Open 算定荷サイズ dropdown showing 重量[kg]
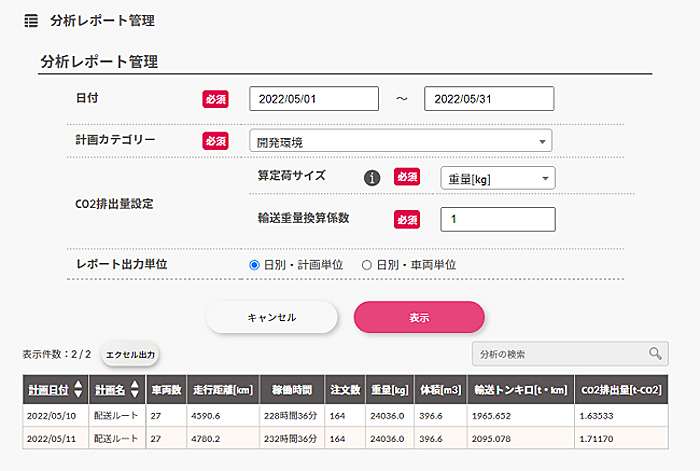Image resolution: width=700 pixels, height=471 pixels. [498, 178]
